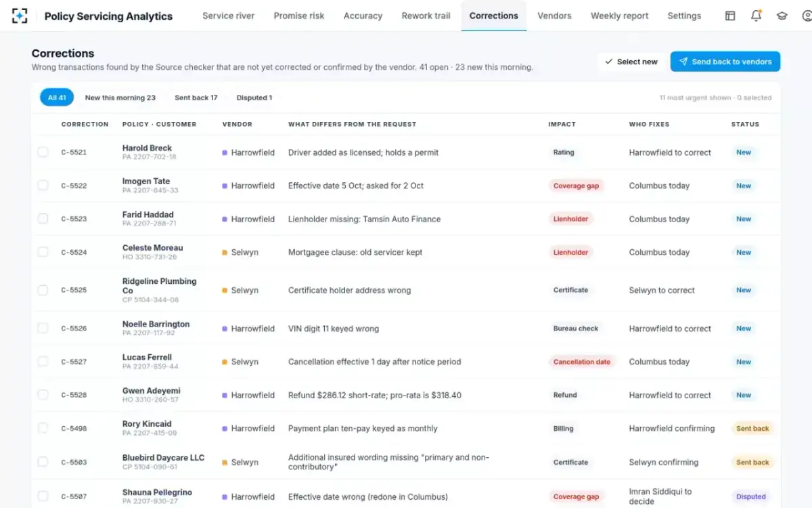Click the Coverage gap badge for Imogen Tate

pyautogui.click(x=576, y=186)
